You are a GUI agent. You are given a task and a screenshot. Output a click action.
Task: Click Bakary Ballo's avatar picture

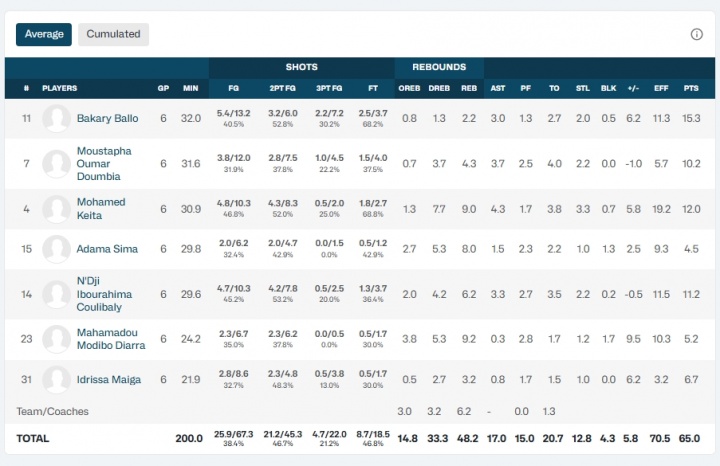[56, 118]
